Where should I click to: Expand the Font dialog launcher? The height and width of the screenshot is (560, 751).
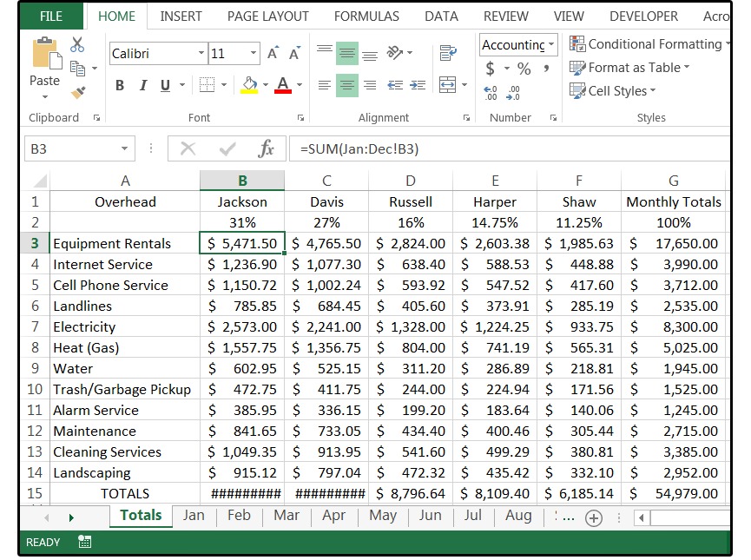[x=300, y=118]
